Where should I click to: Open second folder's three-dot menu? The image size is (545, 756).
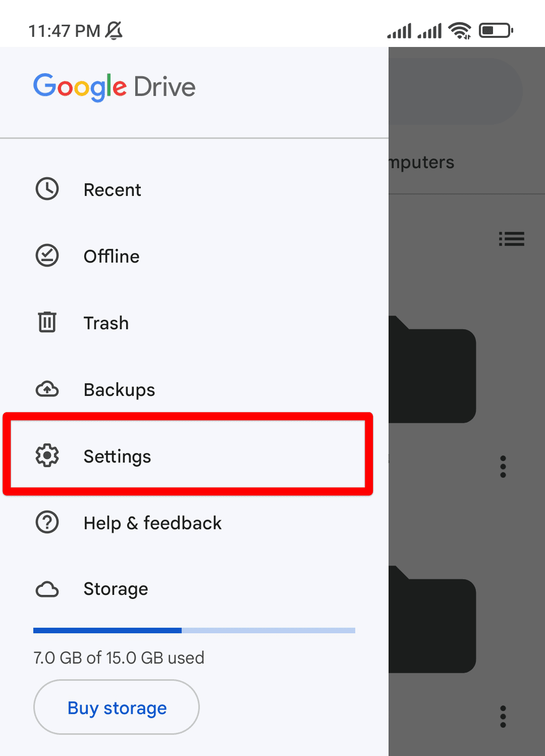click(x=503, y=717)
